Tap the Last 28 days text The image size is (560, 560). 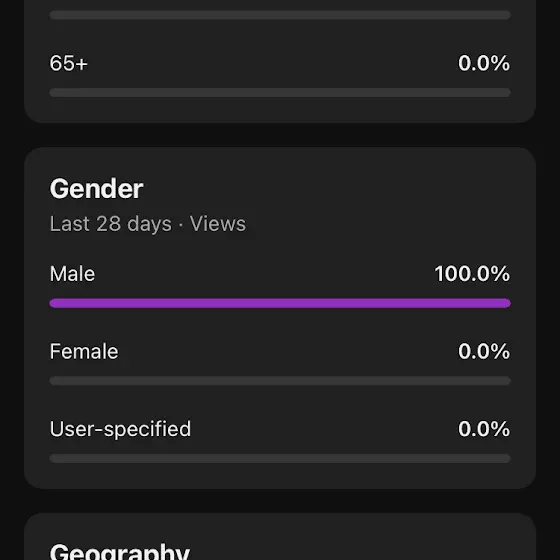(x=111, y=224)
